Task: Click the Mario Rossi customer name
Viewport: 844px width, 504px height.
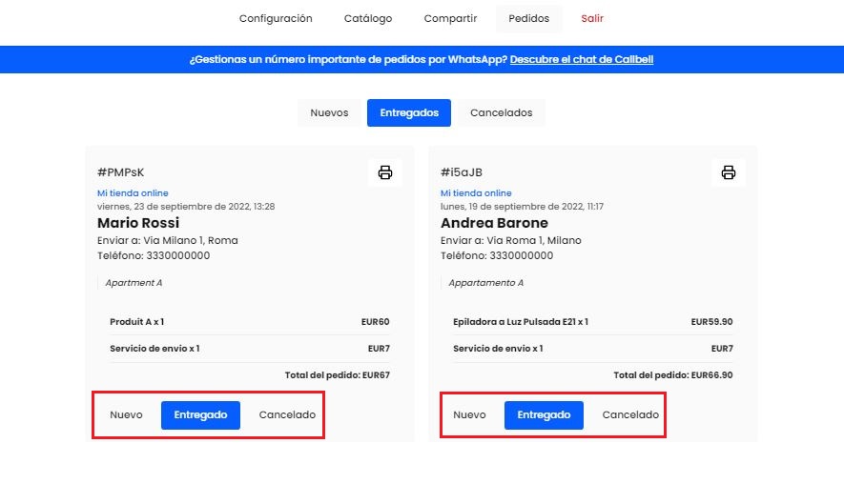Action: point(138,223)
